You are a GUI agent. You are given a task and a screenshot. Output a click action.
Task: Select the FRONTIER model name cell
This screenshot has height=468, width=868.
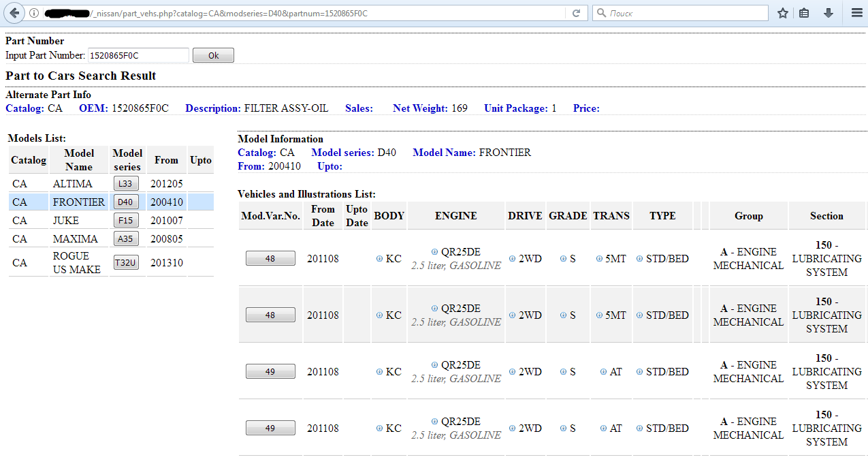79,202
